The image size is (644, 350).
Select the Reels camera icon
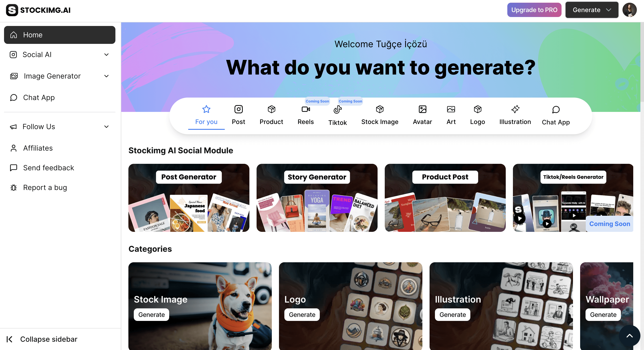(x=305, y=109)
